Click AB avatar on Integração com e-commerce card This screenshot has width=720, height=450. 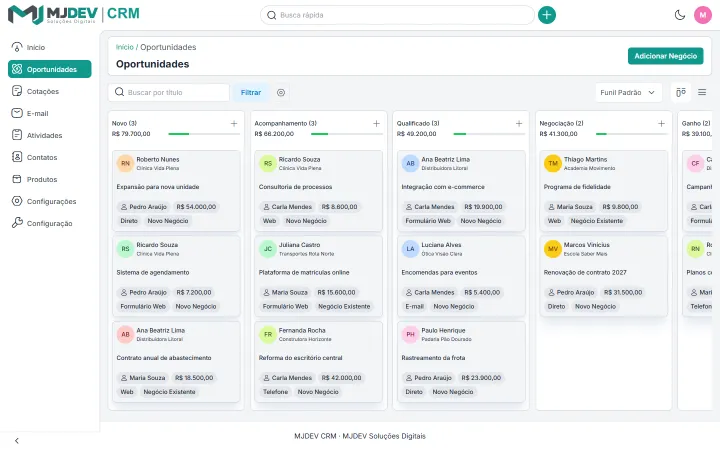tap(410, 163)
